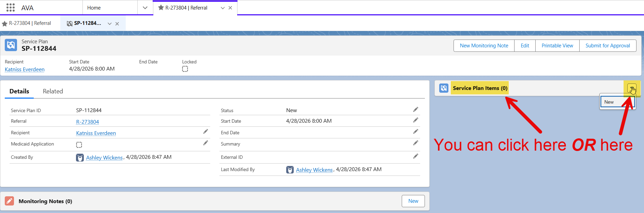644x213 pixels.
Task: Select the Details tab
Action: point(19,91)
